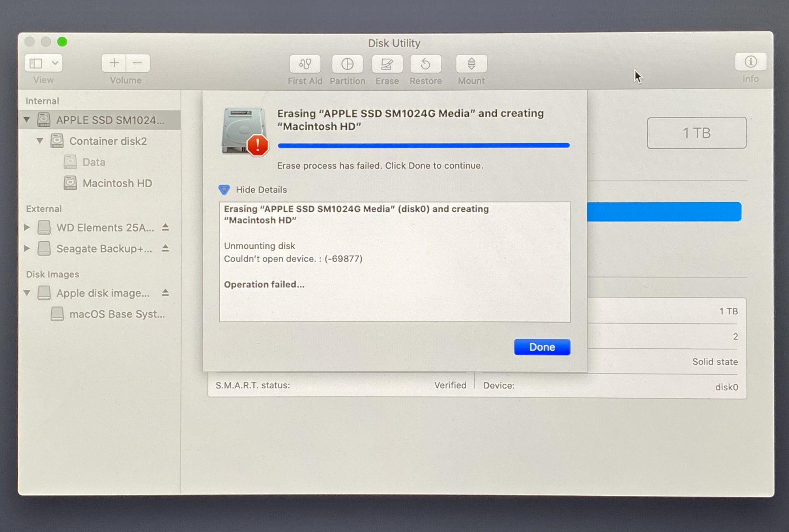
Task: Click the Container disk2 icon
Action: [x=57, y=141]
